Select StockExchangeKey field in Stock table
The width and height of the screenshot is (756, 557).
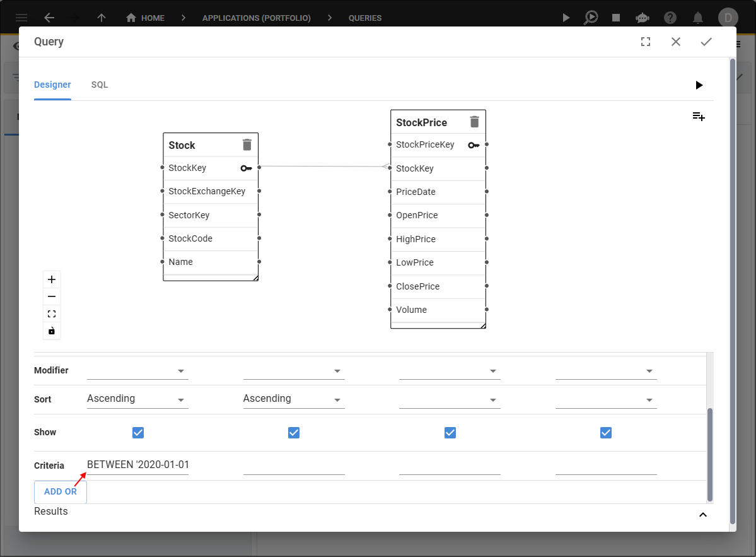pos(211,192)
